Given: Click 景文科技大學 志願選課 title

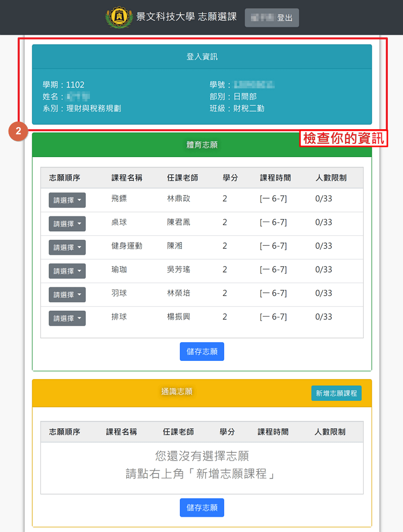Looking at the screenshot, I should pos(186,17).
